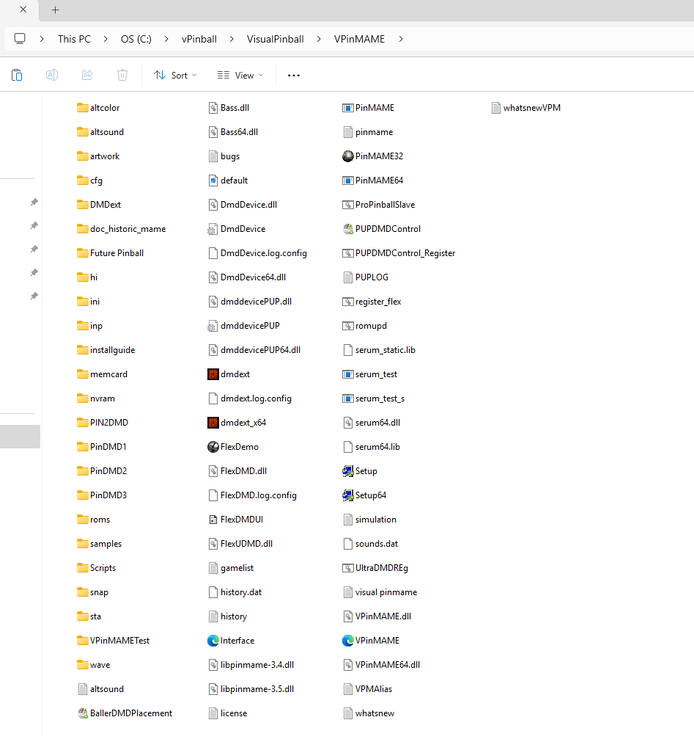Select DmdDevice.log.config file
This screenshot has height=750, width=694.
(258, 253)
